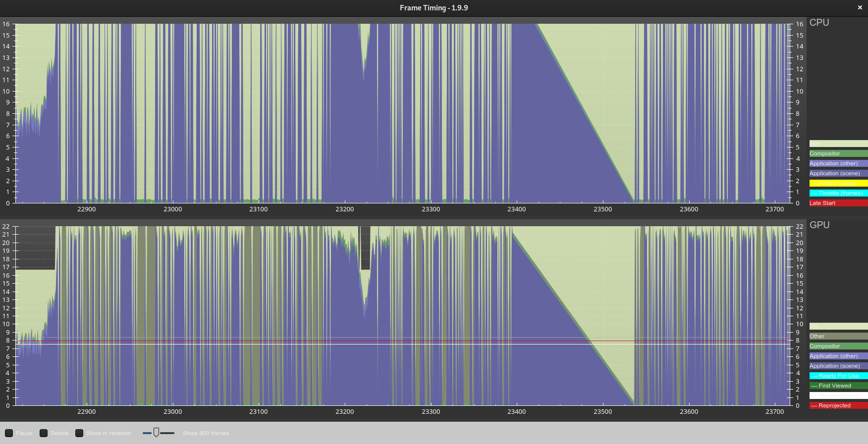Click cyan Ready For Use legend entry
868x444 pixels.
pos(838,376)
